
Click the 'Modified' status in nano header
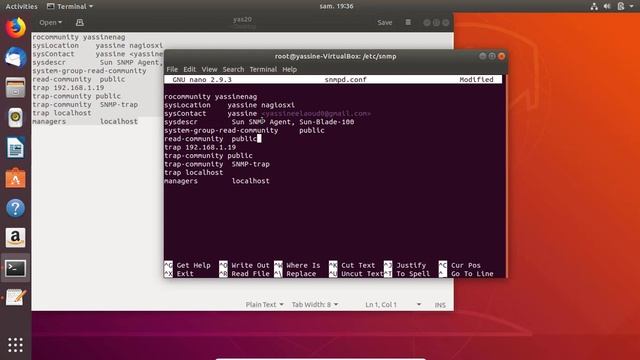click(x=476, y=80)
